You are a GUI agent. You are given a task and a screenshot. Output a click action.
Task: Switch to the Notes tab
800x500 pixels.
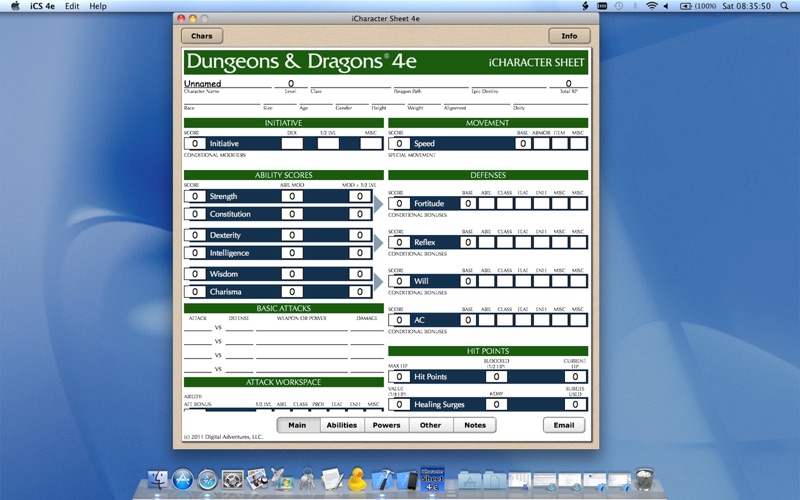pos(475,425)
